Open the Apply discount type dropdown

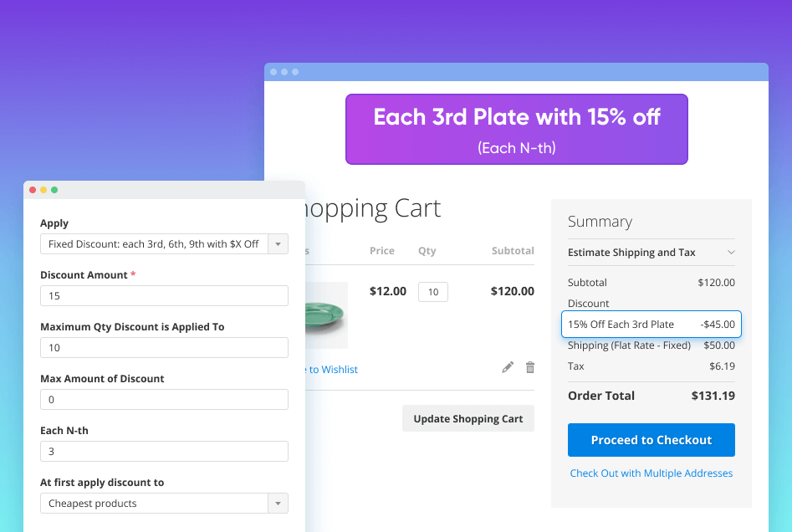pos(164,244)
